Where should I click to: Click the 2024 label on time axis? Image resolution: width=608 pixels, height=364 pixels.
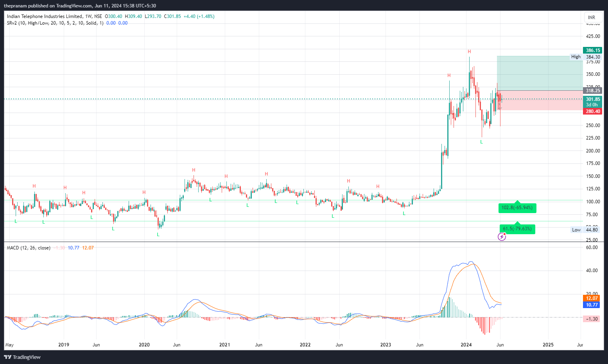(x=466, y=345)
